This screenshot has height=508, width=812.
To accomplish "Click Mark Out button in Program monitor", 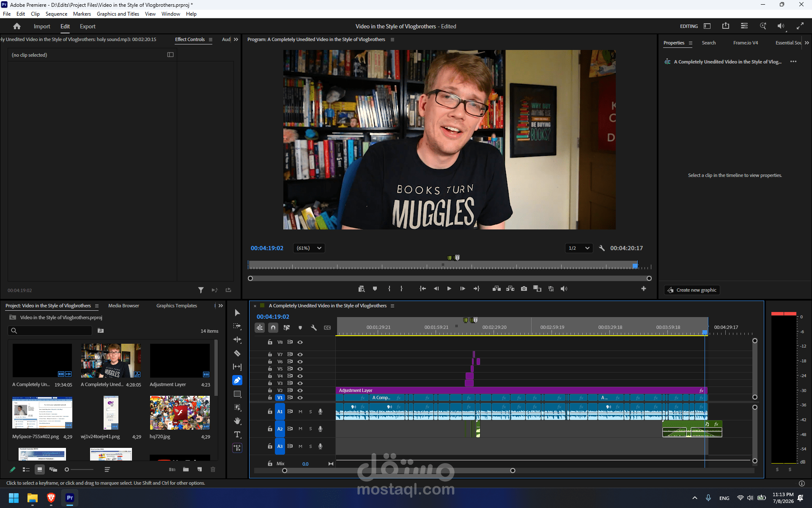I will pyautogui.click(x=401, y=289).
